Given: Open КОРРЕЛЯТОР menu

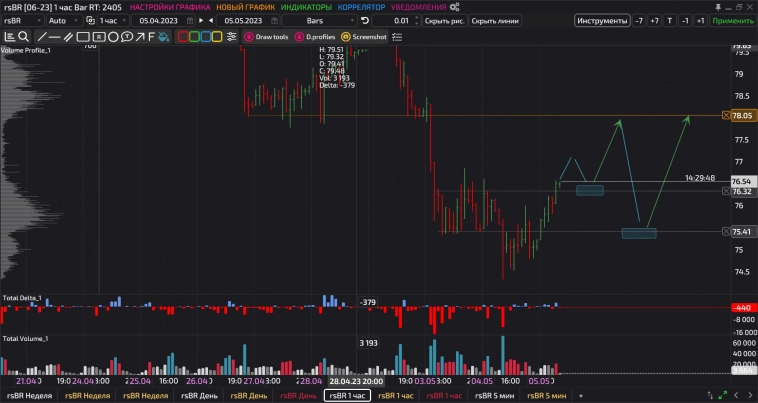Looking at the screenshot, I should [x=362, y=7].
